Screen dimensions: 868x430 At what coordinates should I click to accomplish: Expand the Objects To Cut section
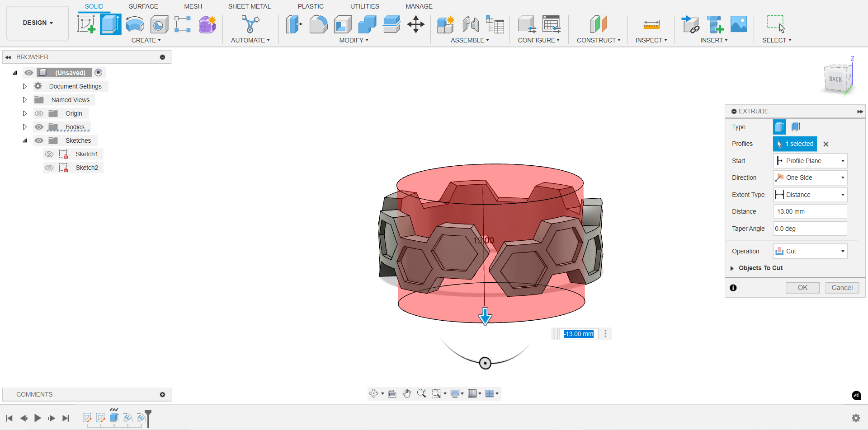(x=732, y=268)
